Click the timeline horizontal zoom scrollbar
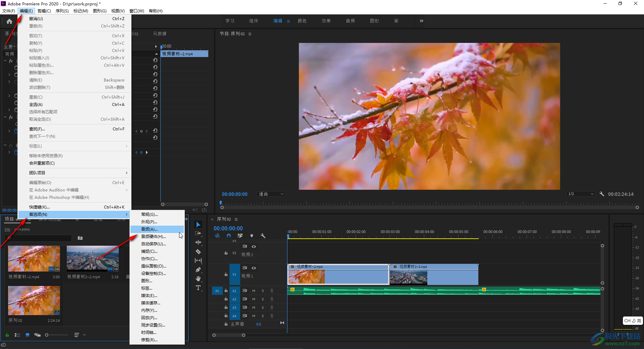The height and width of the screenshot is (349, 644). pyautogui.click(x=229, y=335)
